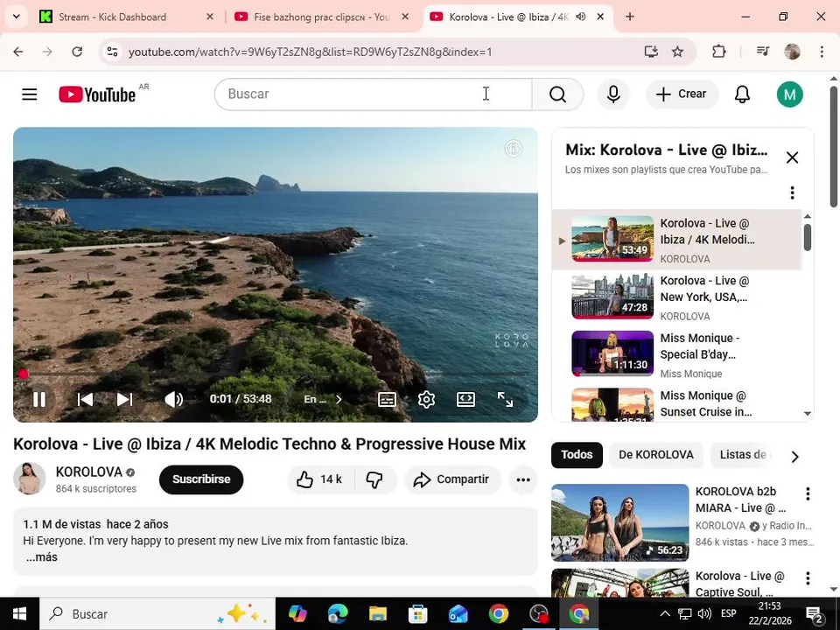Toggle subtitles in the player
This screenshot has width=840, height=630.
(x=387, y=399)
